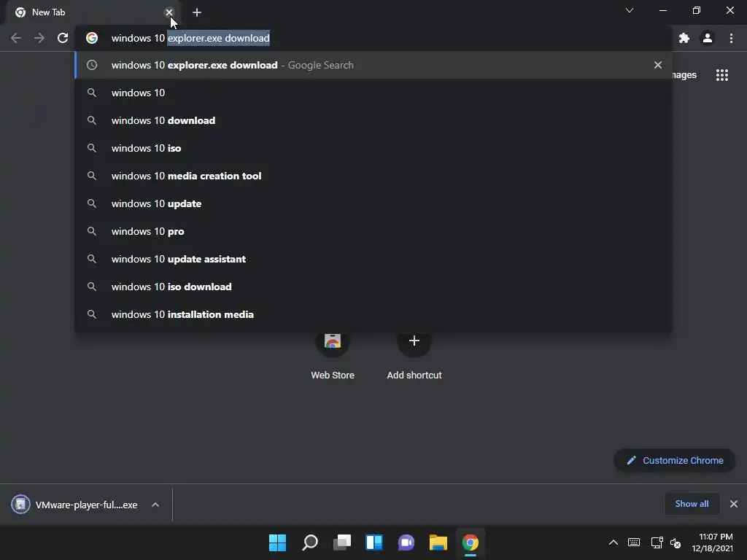Open Task View on taskbar
The width and height of the screenshot is (747, 560).
(x=342, y=542)
